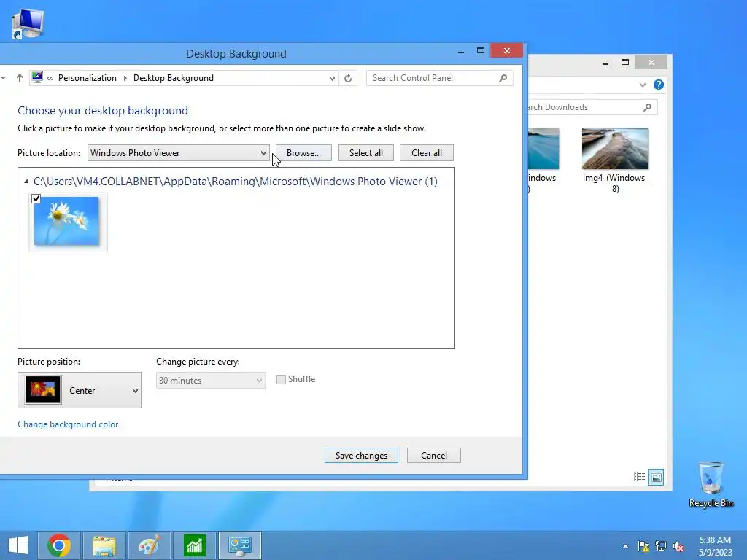The image size is (747, 560).
Task: Open the Recycle Bin on the desktop
Action: (711, 484)
